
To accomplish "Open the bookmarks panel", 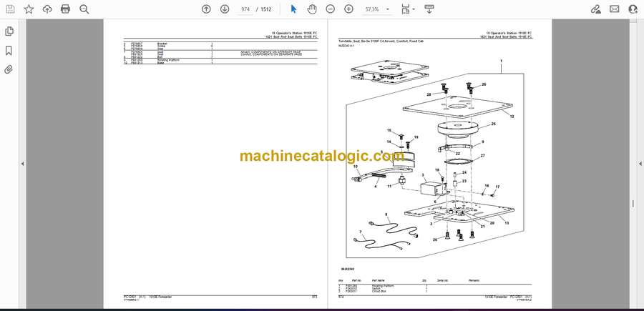I will click(9, 51).
